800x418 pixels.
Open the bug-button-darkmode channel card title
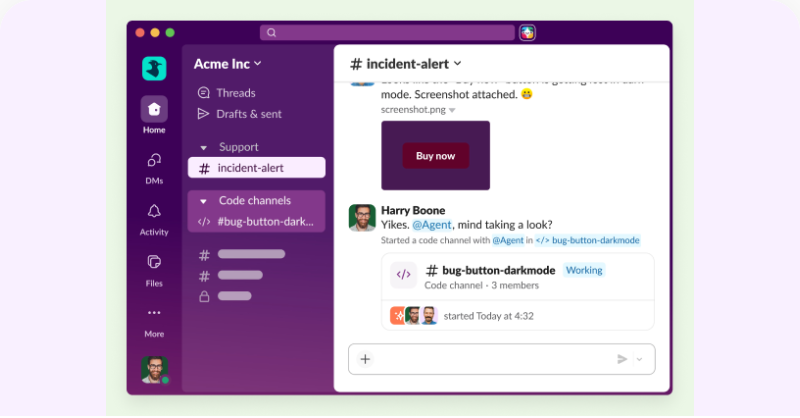click(x=491, y=271)
